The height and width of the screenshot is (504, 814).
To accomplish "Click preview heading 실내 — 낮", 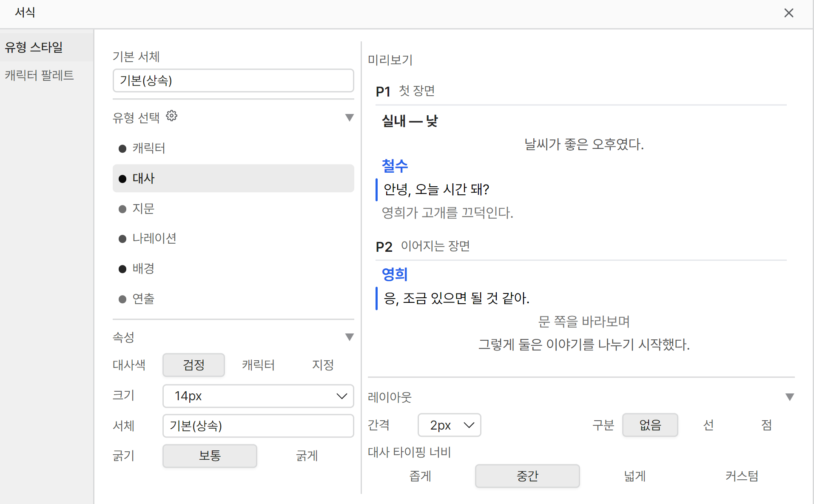I will (410, 121).
